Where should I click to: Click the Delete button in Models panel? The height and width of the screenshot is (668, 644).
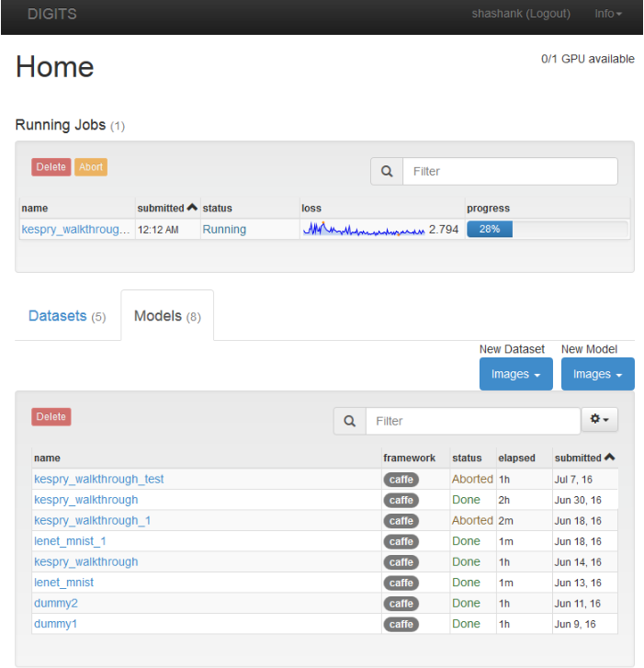[x=51, y=416]
